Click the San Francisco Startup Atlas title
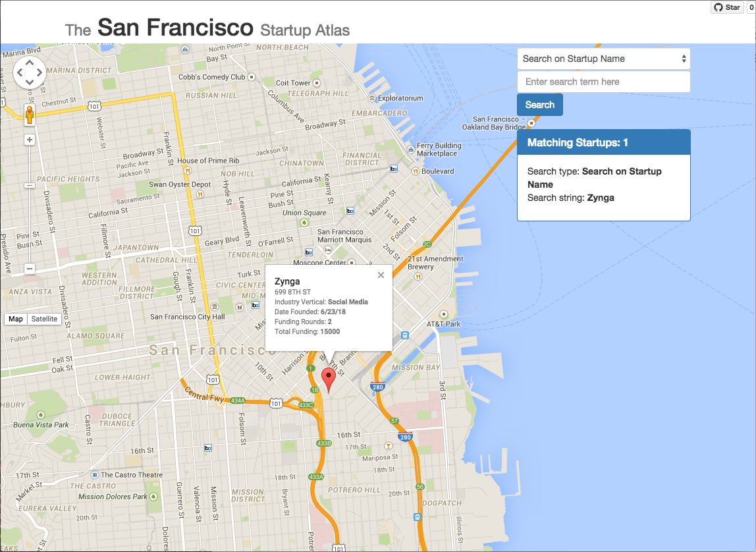 [207, 28]
